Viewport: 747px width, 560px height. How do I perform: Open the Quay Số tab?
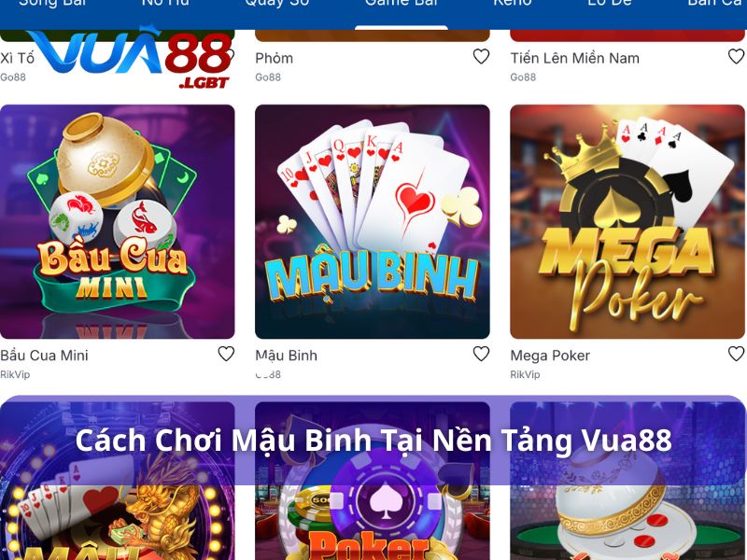click(x=276, y=4)
